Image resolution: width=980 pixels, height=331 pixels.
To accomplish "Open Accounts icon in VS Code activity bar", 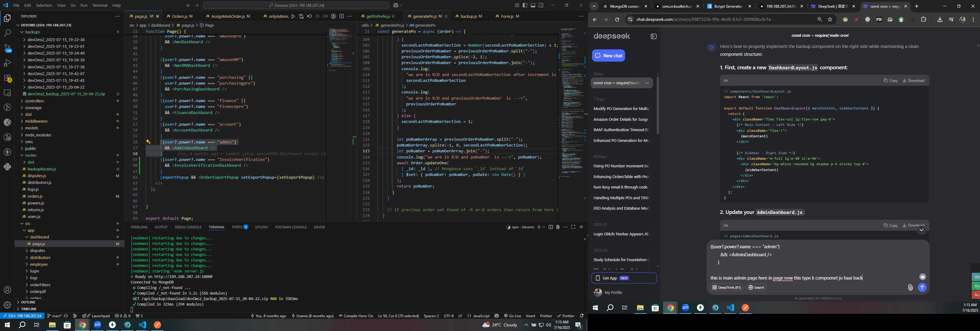I will pos(7,290).
